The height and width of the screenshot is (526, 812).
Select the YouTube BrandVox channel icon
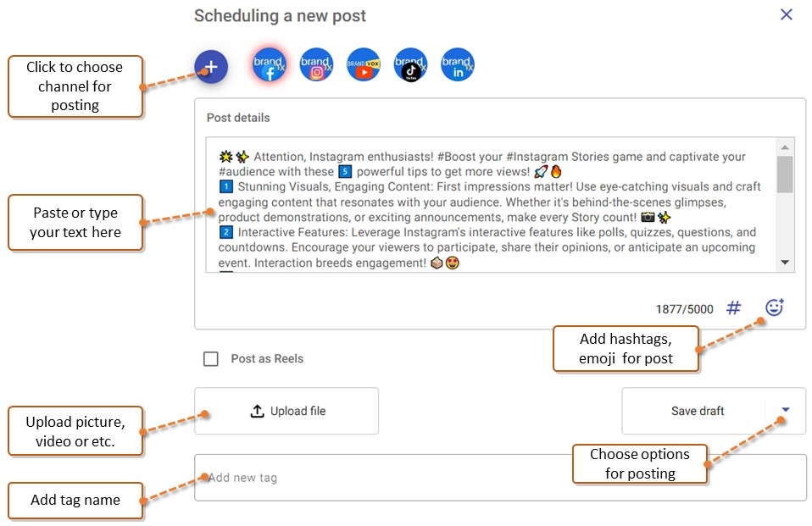364,65
